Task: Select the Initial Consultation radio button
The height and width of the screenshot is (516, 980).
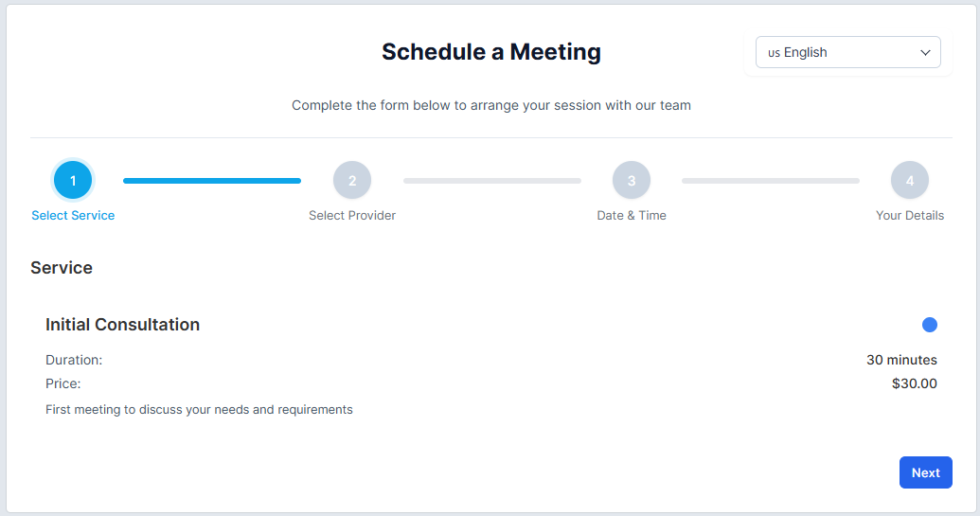Action: (x=930, y=325)
